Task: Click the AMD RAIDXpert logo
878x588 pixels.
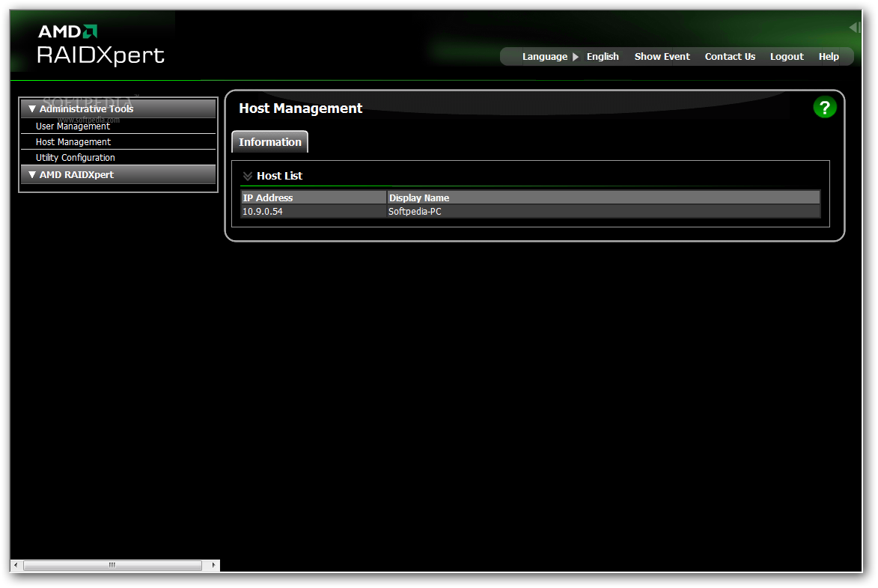Action: click(100, 46)
